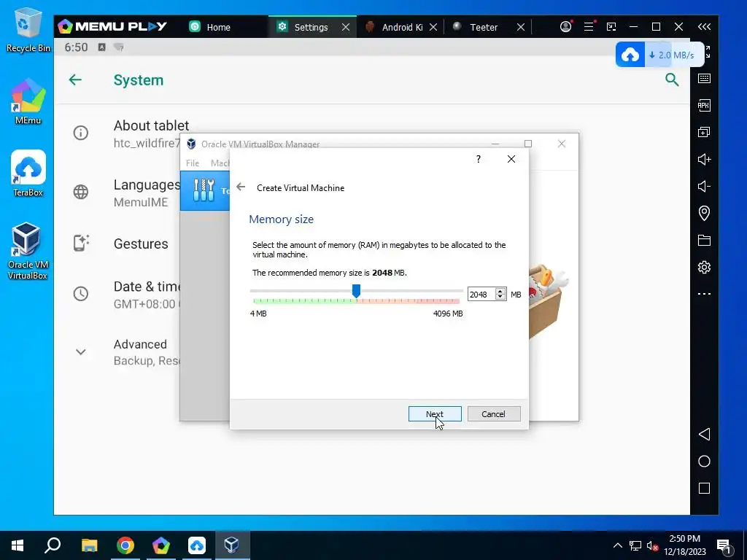Viewport: 747px width, 560px height.
Task: Click MEmu mini-window mode icon
Action: 611,27
